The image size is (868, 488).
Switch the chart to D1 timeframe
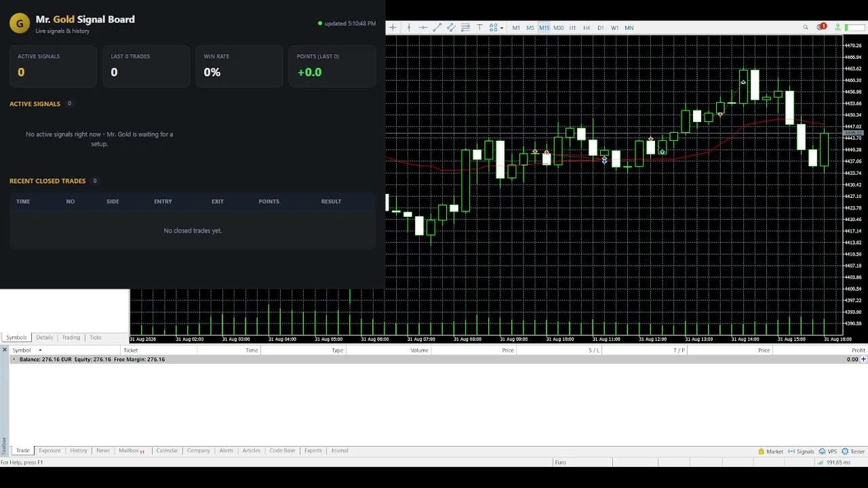(x=601, y=28)
